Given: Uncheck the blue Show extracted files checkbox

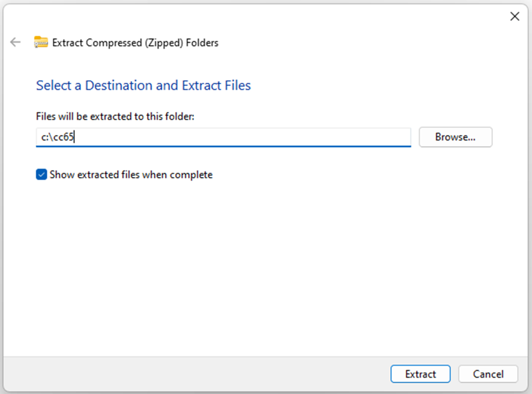Looking at the screenshot, I should [x=42, y=175].
